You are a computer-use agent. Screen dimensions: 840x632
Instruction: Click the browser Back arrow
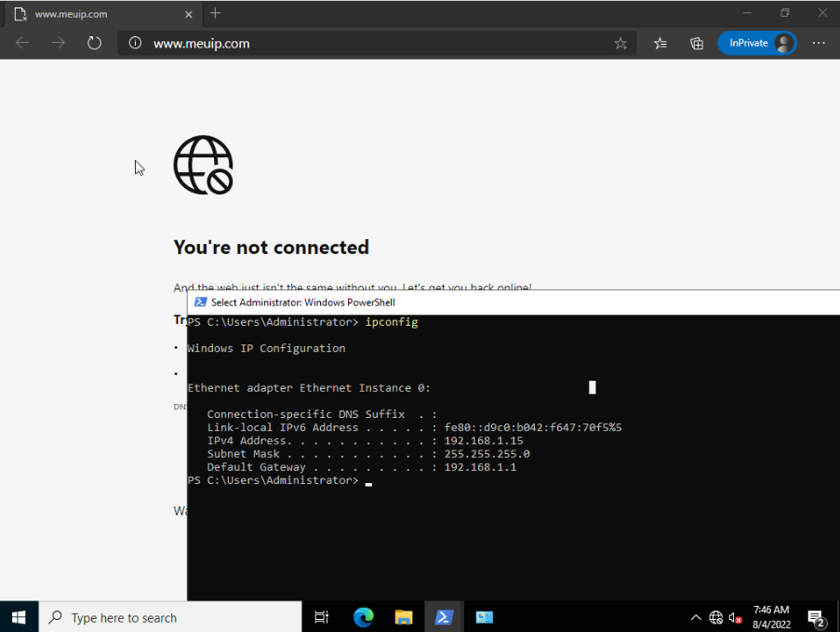(x=22, y=43)
